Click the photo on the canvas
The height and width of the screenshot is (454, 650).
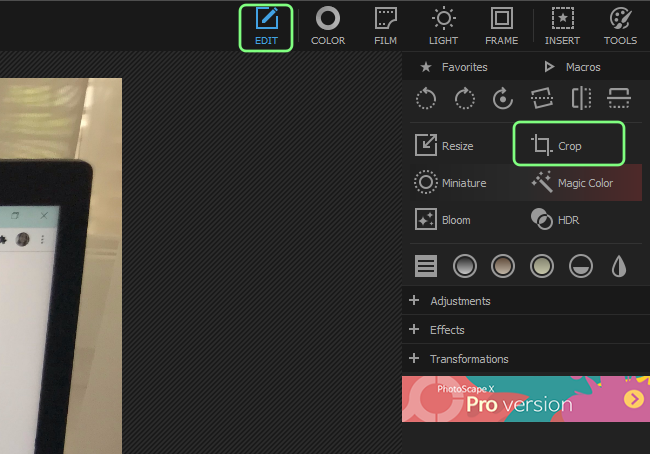[61, 265]
